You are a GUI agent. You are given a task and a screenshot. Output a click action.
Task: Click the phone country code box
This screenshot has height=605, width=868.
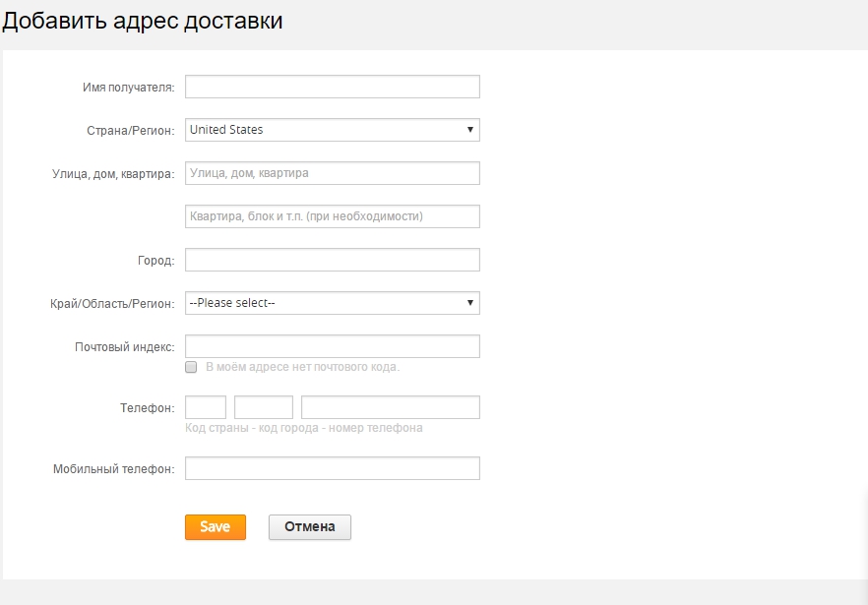click(x=206, y=407)
